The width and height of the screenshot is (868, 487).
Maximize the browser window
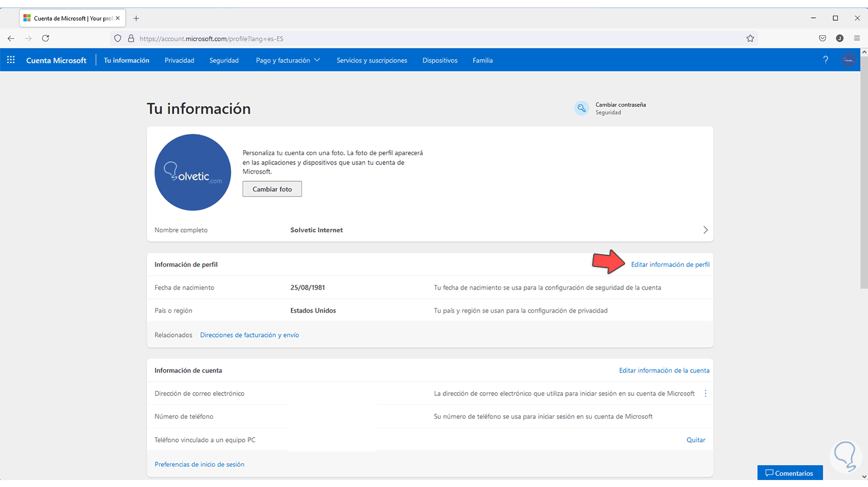pyautogui.click(x=835, y=18)
